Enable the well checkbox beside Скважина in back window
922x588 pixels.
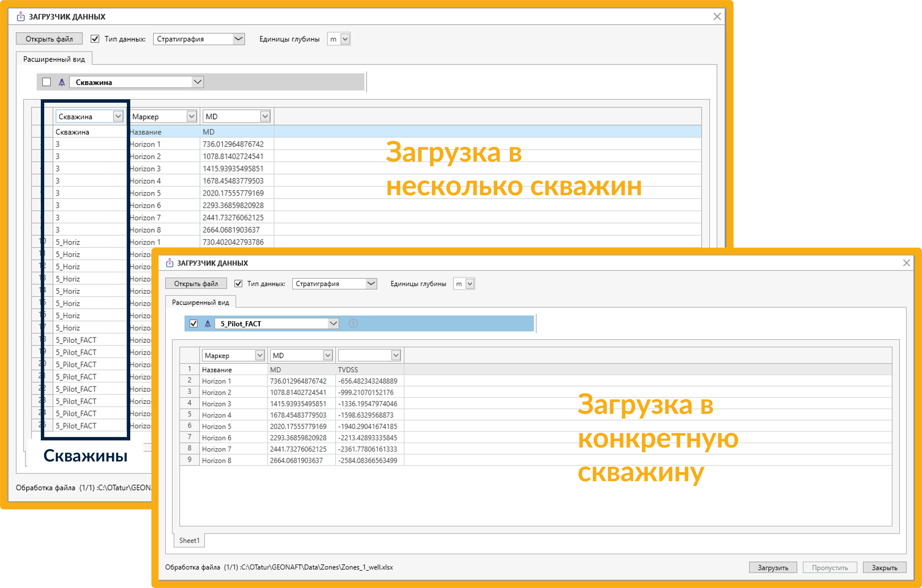[47, 82]
